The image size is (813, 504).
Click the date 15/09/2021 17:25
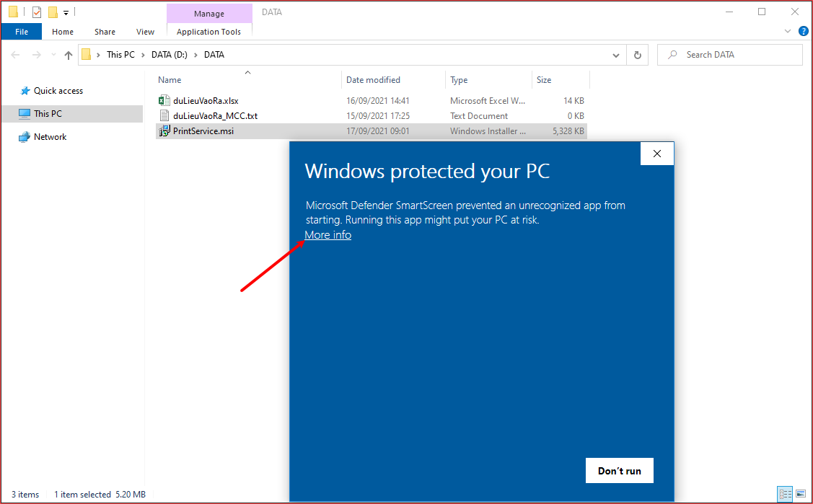377,116
